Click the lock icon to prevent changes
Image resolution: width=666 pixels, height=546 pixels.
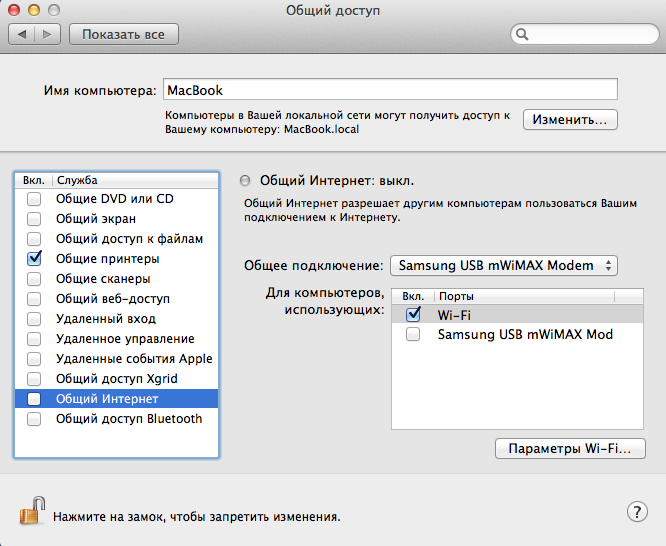[31, 512]
